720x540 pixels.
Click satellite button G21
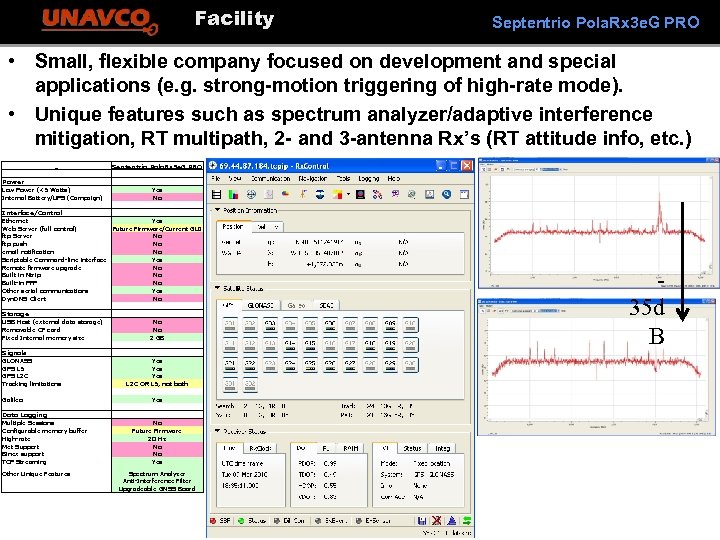pos(230,365)
